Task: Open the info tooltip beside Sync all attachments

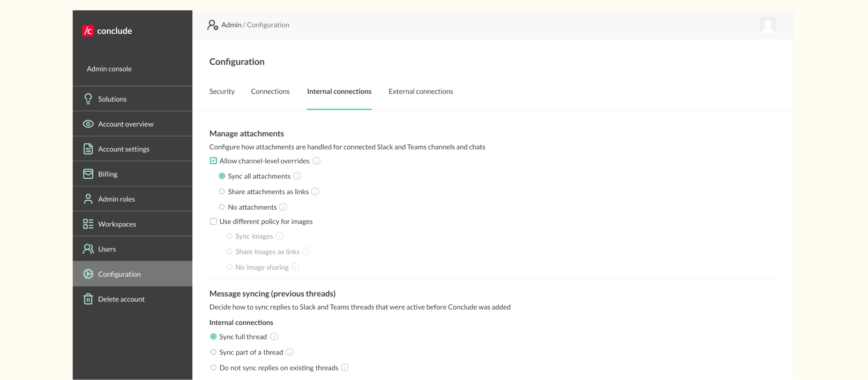Action: coord(298,176)
